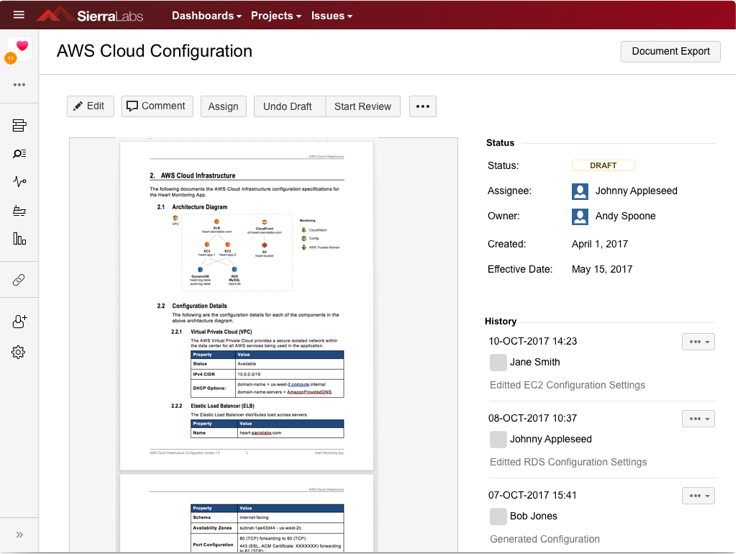Screen dimensions: 736x554
Task: Click the Comment button
Action: coord(157,106)
